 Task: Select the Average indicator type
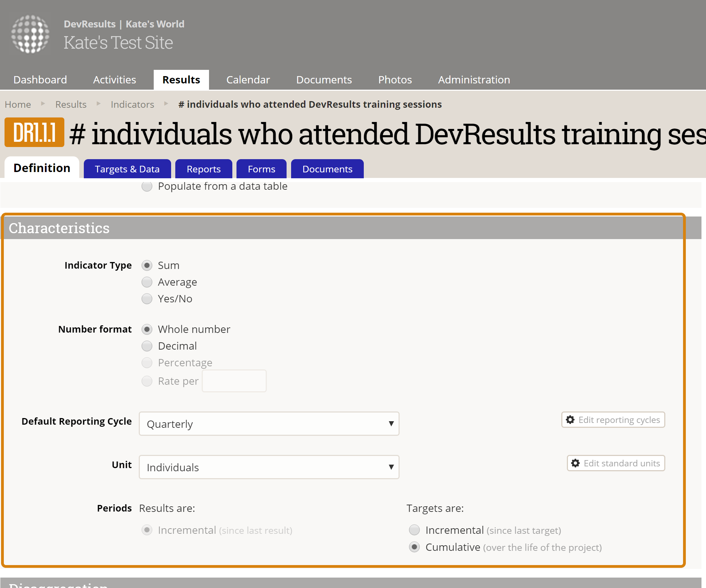147,282
